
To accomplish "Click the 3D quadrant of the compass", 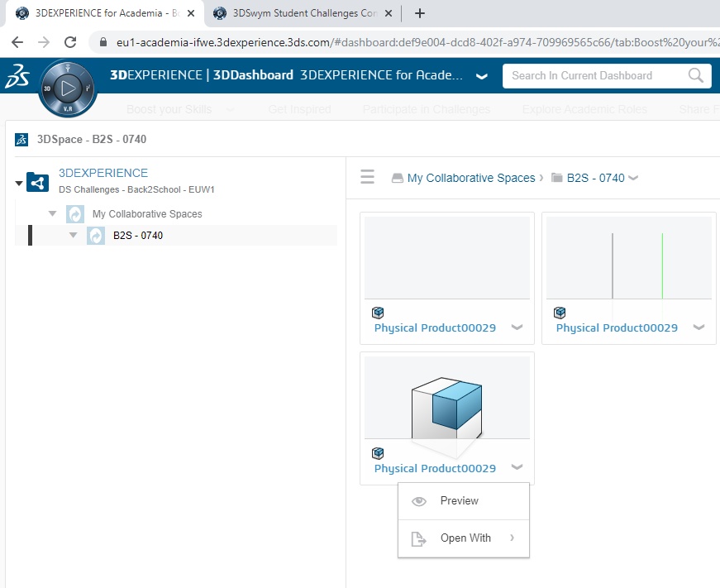I will pyautogui.click(x=47, y=88).
